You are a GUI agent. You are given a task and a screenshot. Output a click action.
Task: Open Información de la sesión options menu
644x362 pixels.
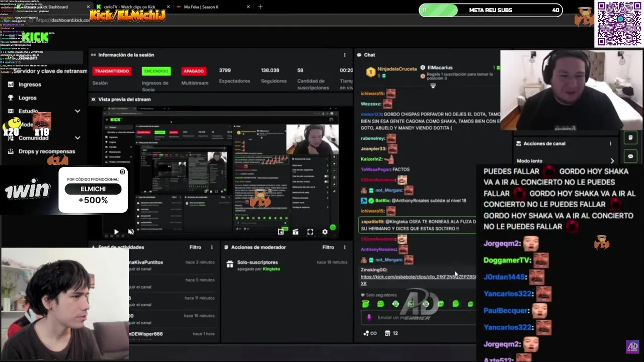pos(345,55)
